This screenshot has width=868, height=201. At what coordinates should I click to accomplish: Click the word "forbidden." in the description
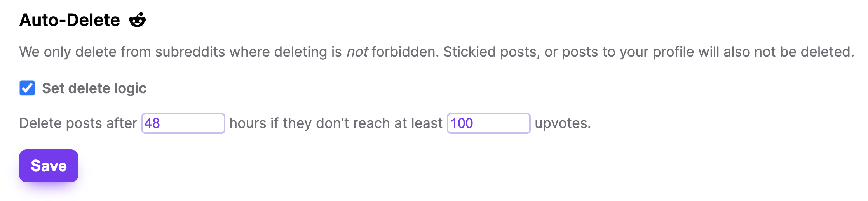[405, 52]
